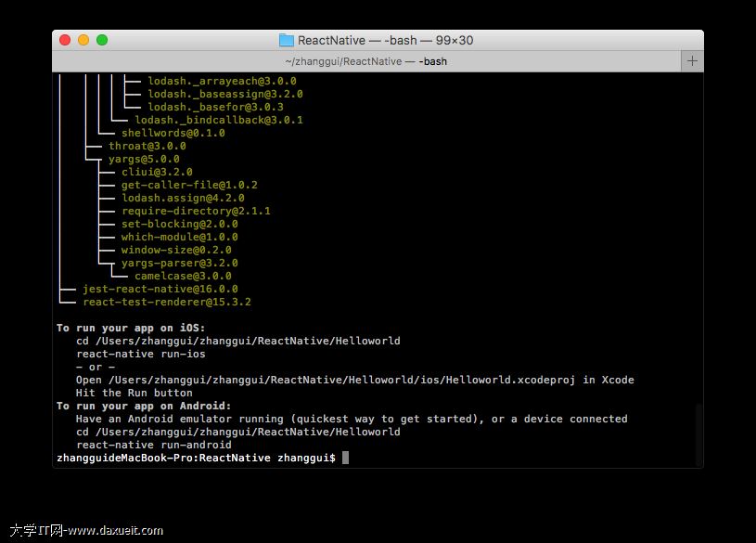Screen dimensions: 756x543
Task: Click the terminal cursor block after prompt
Action: 345,458
